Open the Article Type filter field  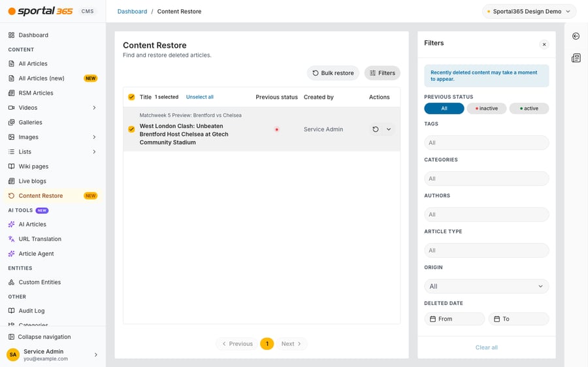[486, 250]
